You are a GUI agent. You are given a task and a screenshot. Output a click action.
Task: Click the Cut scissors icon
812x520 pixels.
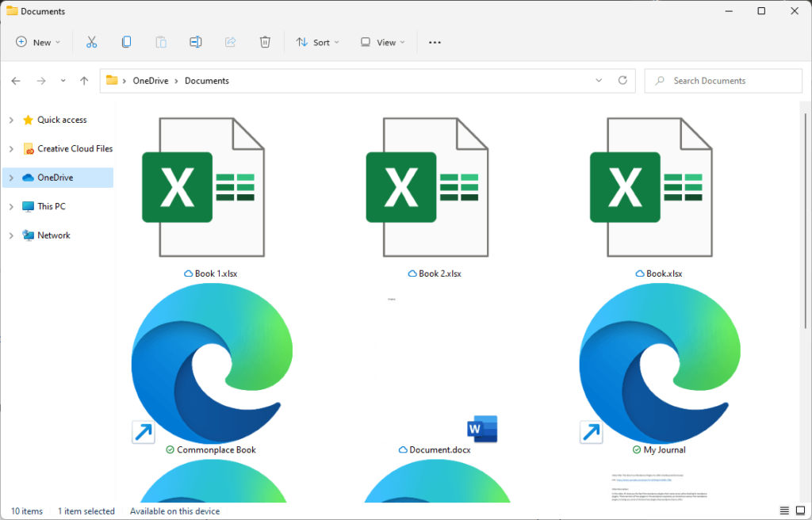point(92,43)
